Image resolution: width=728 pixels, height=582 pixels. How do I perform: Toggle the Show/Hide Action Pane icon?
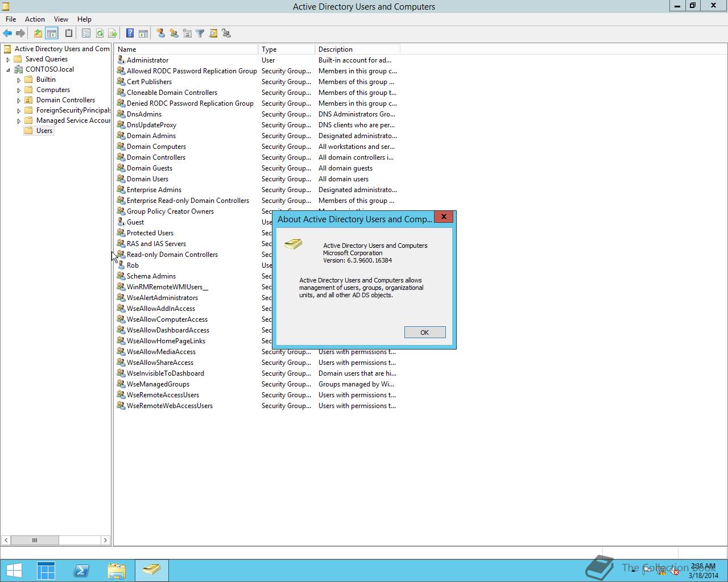click(x=143, y=34)
